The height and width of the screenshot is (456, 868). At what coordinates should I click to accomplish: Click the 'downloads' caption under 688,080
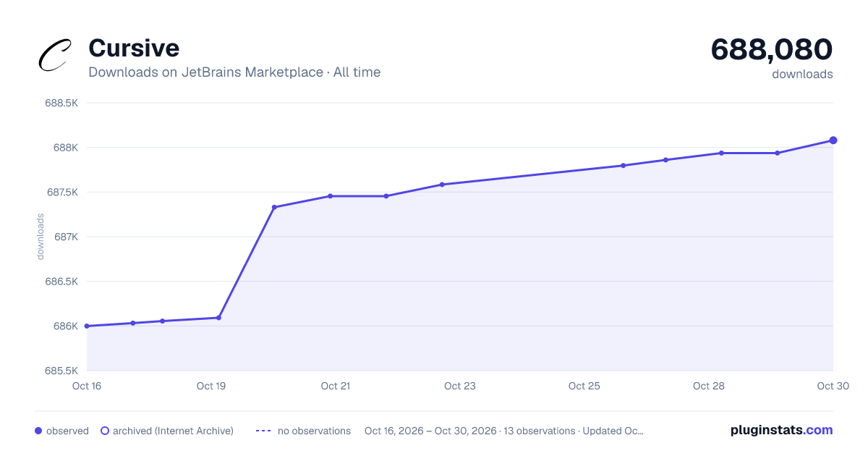[x=802, y=74]
